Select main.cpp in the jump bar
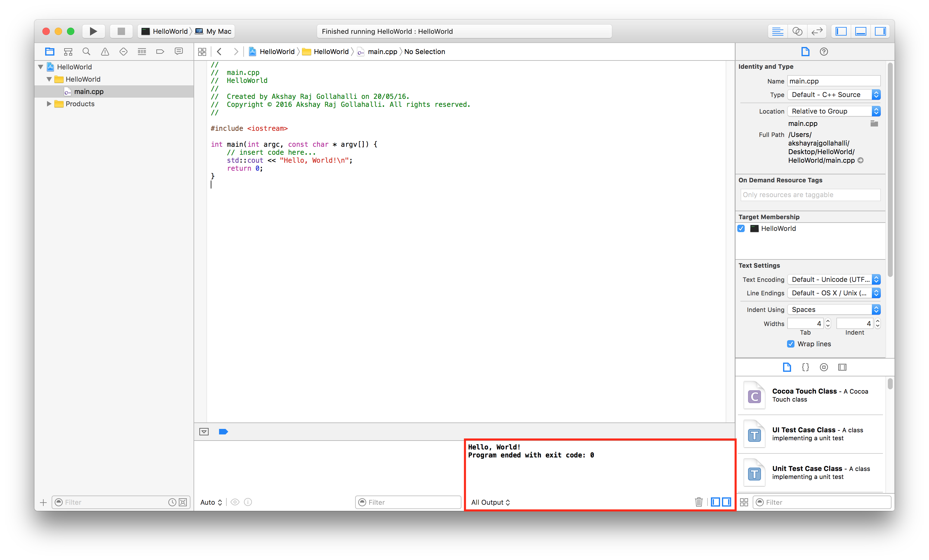The width and height of the screenshot is (929, 560). 382,52
